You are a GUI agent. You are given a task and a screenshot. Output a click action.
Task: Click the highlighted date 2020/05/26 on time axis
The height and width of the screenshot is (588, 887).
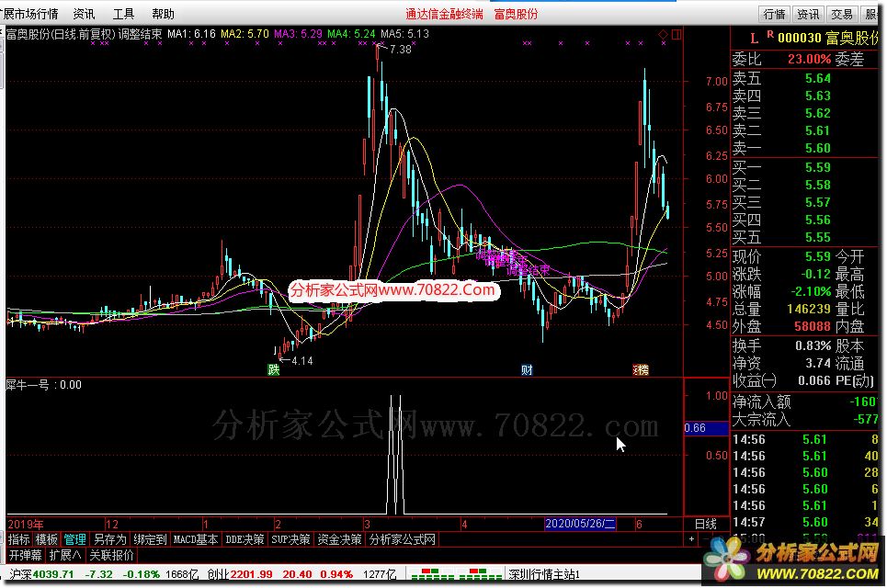point(580,524)
